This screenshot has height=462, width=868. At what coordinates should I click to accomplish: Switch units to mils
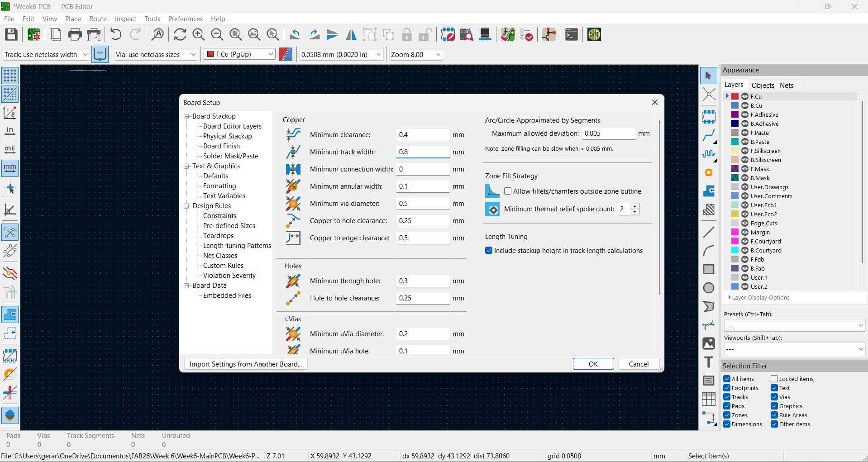[x=10, y=150]
